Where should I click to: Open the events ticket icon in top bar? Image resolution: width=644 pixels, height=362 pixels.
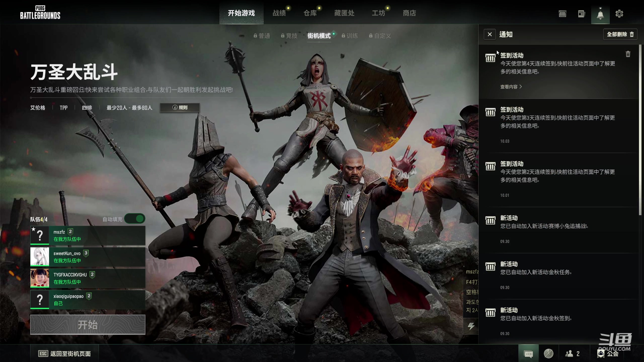click(562, 14)
